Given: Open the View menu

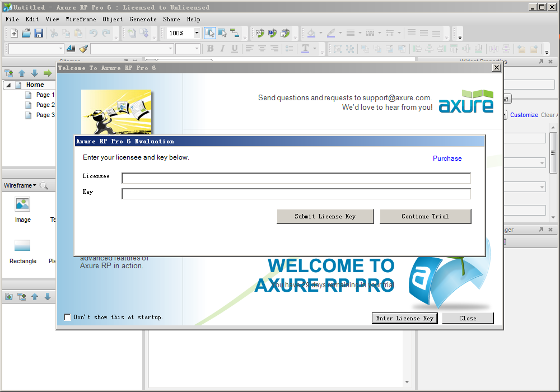Looking at the screenshot, I should tap(53, 19).
